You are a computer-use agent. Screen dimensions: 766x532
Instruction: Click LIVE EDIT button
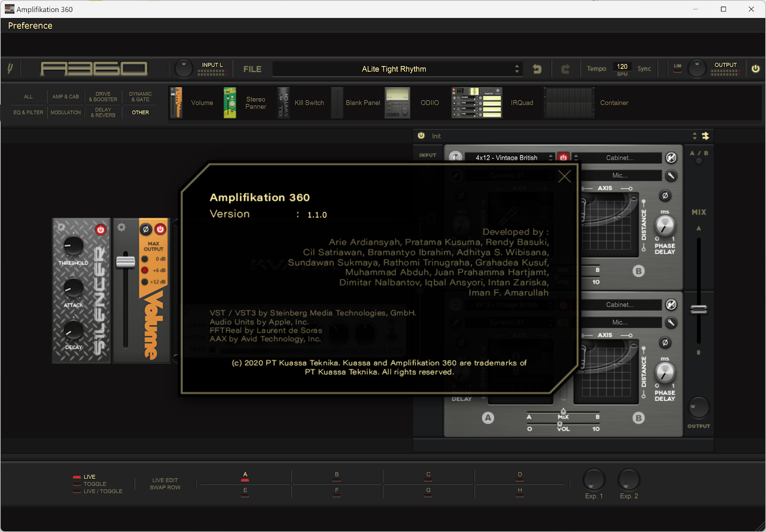165,480
